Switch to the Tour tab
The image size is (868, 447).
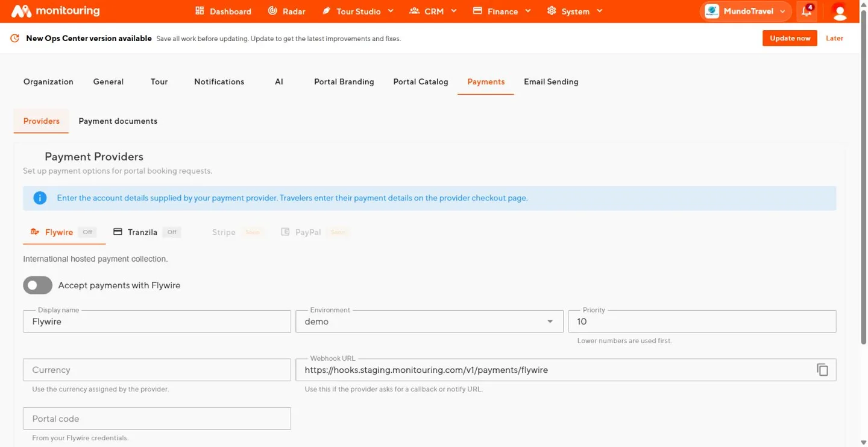click(159, 81)
